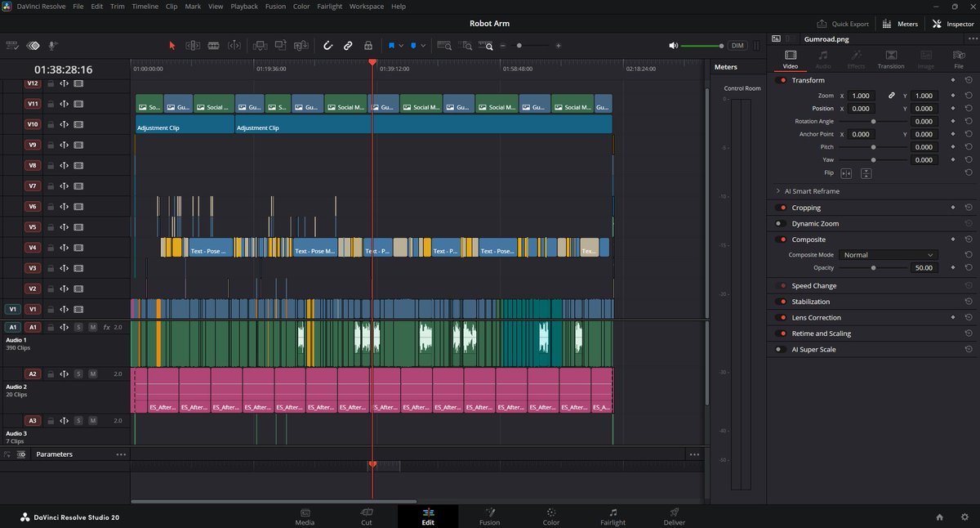The width and height of the screenshot is (980, 528).
Task: Enable the Dynamic Zoom toggle
Action: coord(782,223)
